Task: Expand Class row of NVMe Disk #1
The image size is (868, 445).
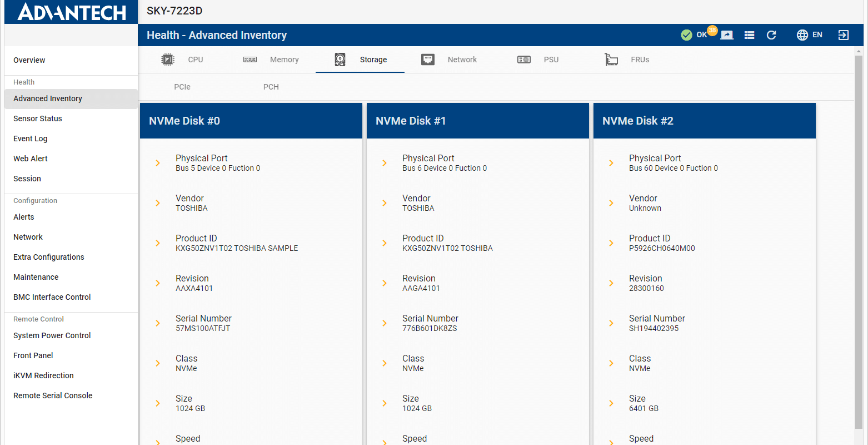Action: click(385, 363)
